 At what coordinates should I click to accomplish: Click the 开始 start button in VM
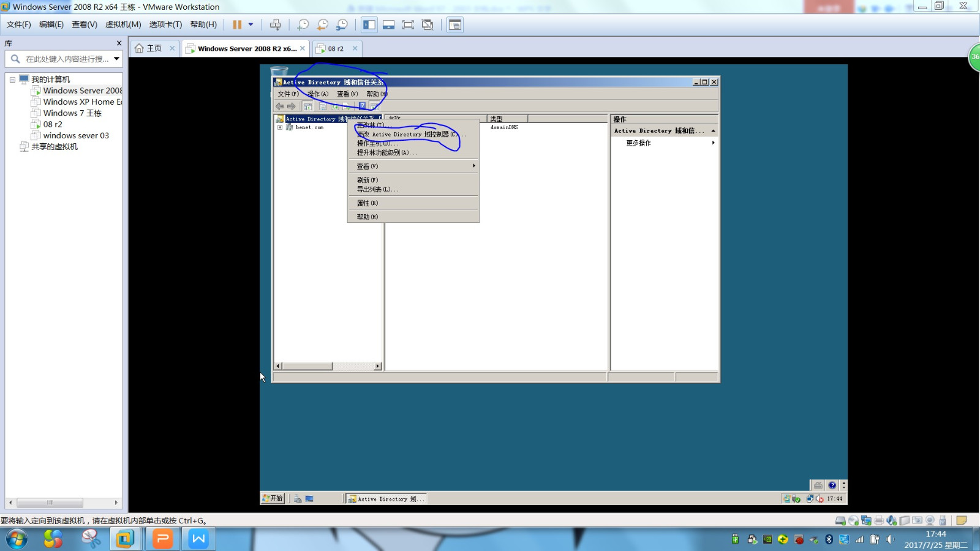tap(273, 498)
